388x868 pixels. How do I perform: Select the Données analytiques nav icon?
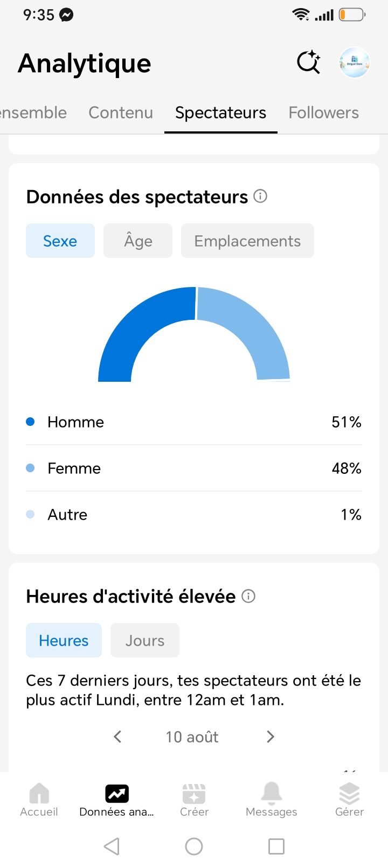[117, 793]
